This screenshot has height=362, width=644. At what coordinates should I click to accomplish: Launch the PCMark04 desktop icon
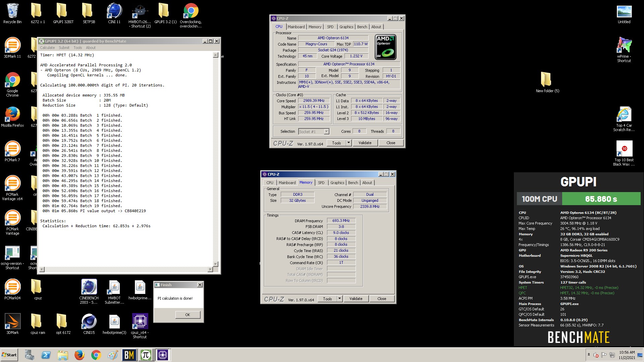(x=12, y=289)
